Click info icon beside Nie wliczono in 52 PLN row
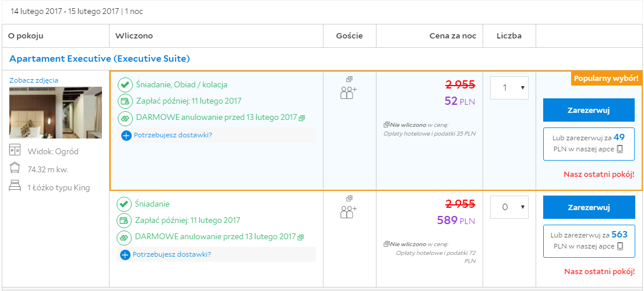 (x=386, y=125)
